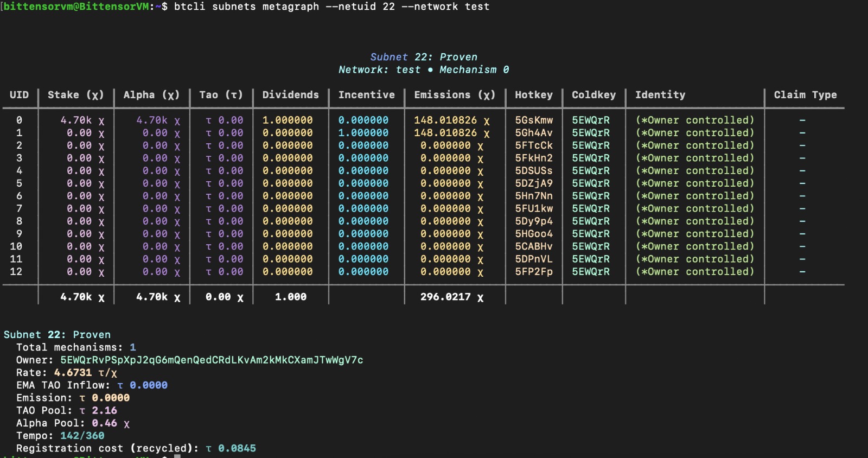868x458 pixels.
Task: Select the Identity column header
Action: pyautogui.click(x=660, y=94)
